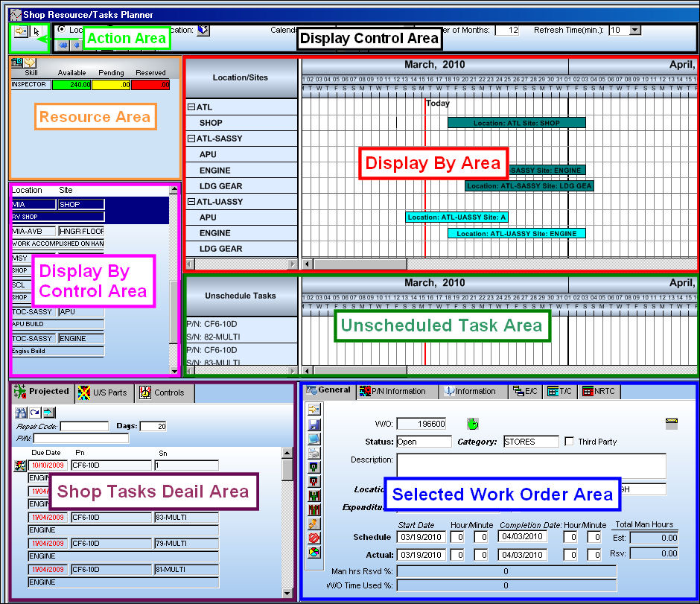Click the double left arrow navigation button
Screen dimensions: 700x604
pyautogui.click(x=63, y=45)
